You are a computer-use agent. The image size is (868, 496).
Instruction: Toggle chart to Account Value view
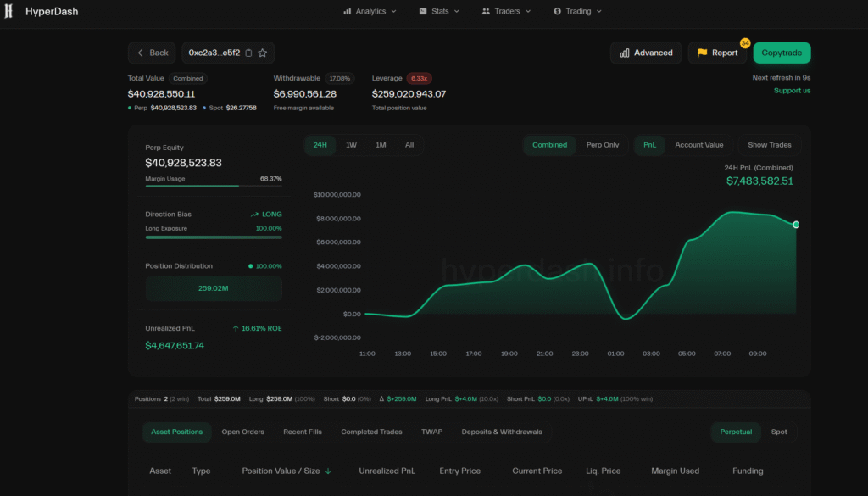698,145
